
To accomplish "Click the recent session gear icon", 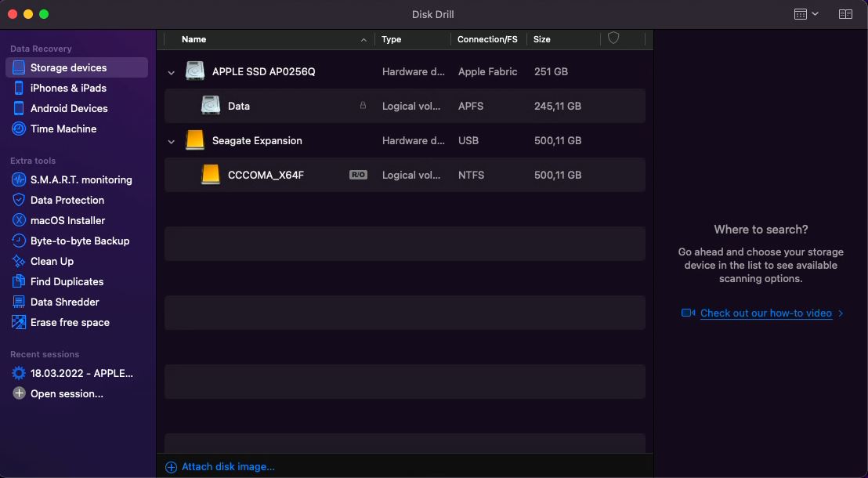I will 19,373.
